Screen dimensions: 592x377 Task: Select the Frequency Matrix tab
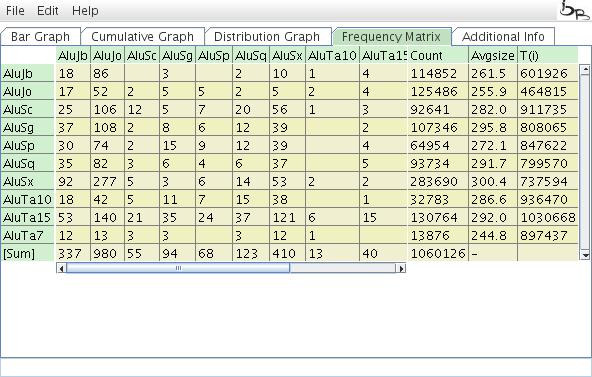click(x=391, y=37)
